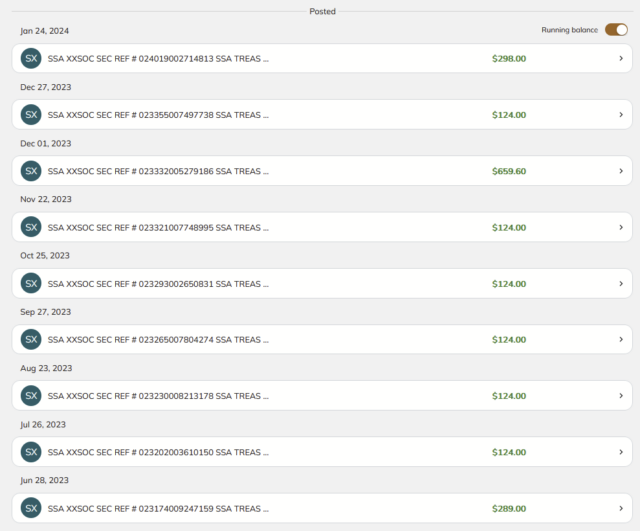Open transaction with REF # 023355007497738
Image resolution: width=640 pixels, height=531 pixels.
[158, 115]
